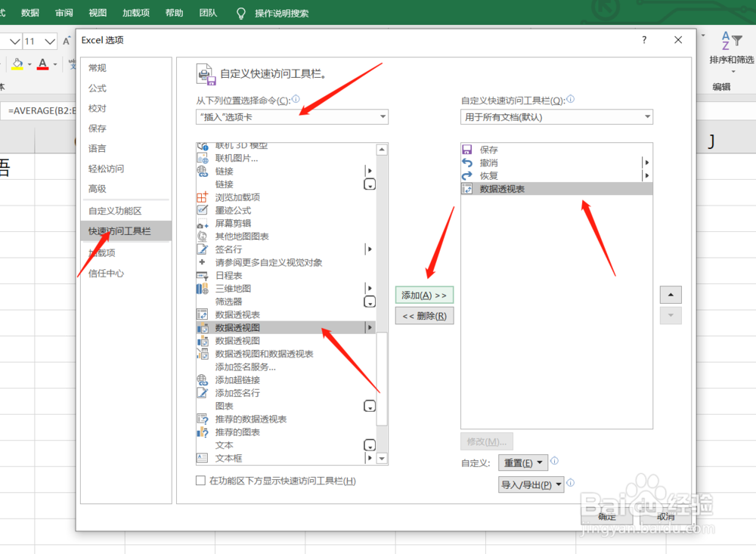The image size is (756, 554).
Task: Select the 推荐的图表 icon
Action: (203, 432)
